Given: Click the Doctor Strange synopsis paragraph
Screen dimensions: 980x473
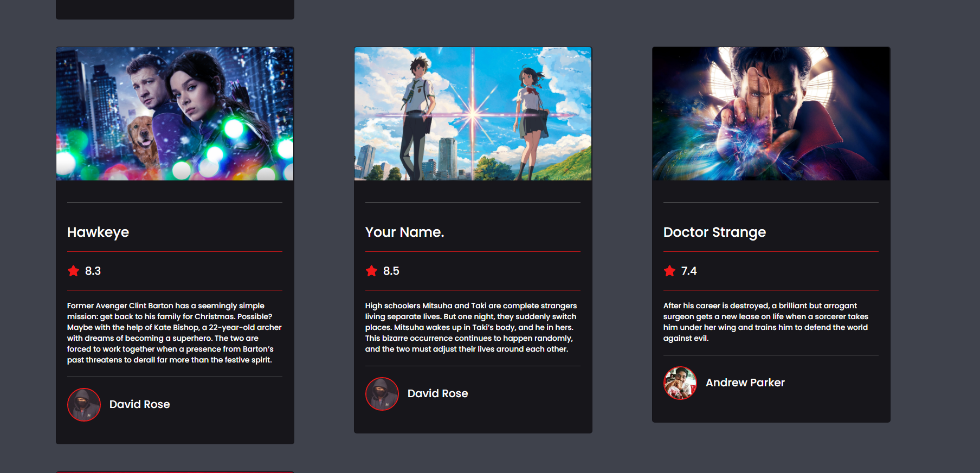Looking at the screenshot, I should coord(766,322).
